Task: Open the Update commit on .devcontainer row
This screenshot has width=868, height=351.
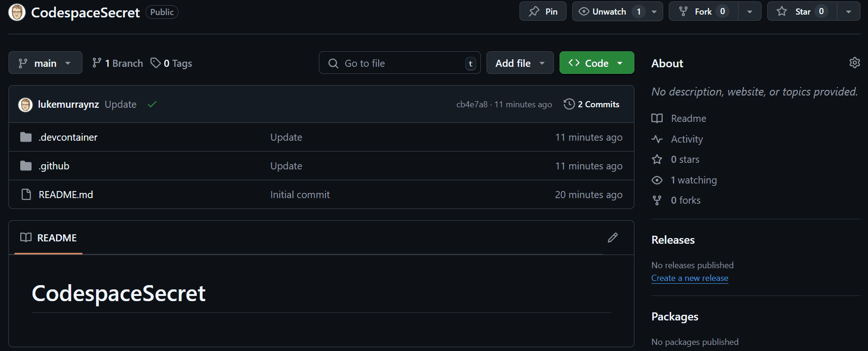Action: coord(286,137)
